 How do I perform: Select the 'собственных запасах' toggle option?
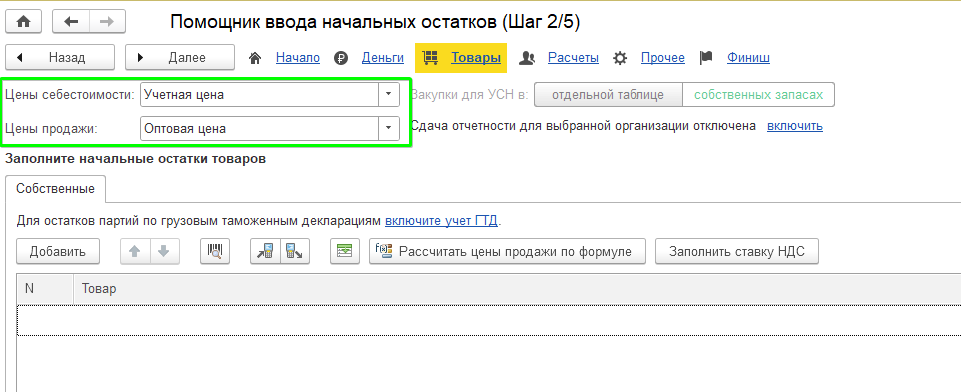[758, 95]
